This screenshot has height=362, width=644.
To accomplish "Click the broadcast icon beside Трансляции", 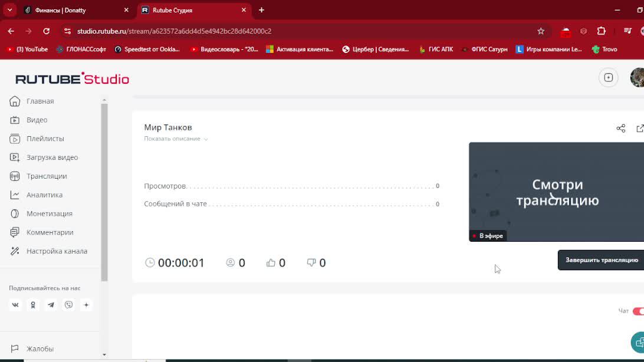I will coord(15,176).
